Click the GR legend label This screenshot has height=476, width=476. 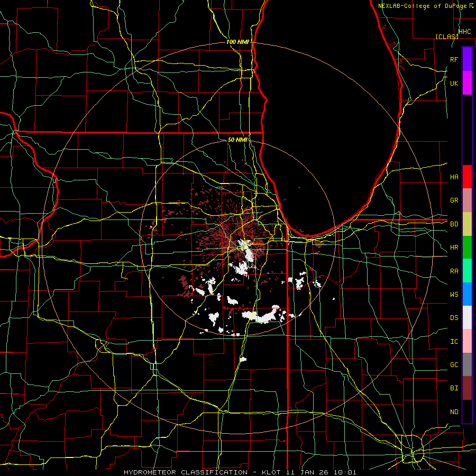[454, 200]
